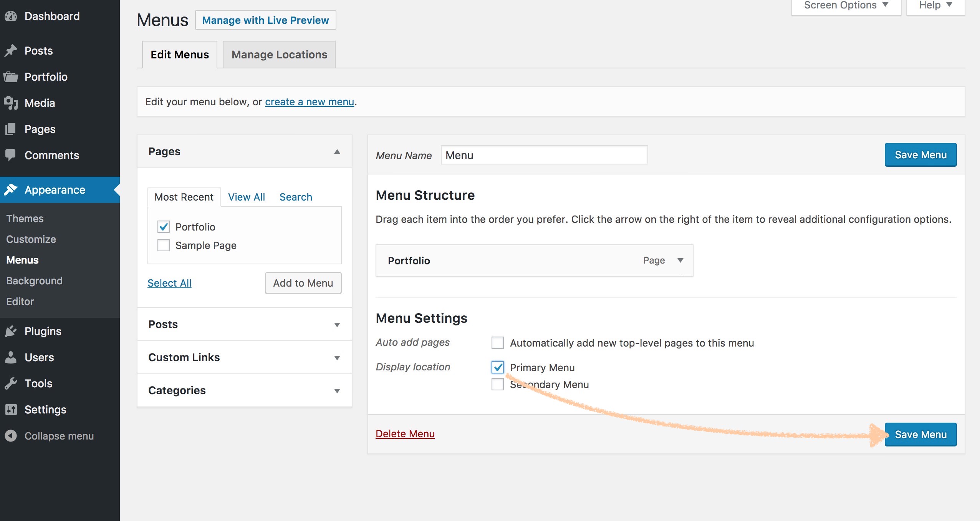Click Manage with Live Preview button
Screen dimensions: 980x521
pos(266,20)
